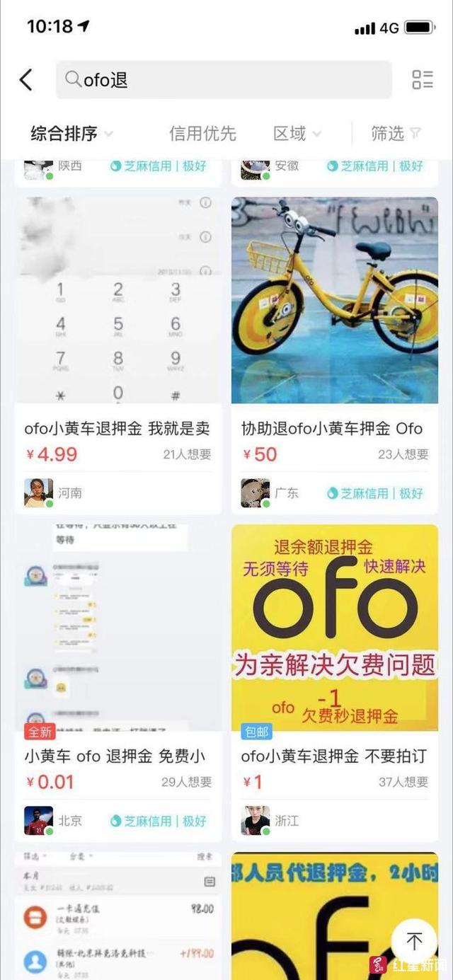Tap the 浙江 seller avatar
Screen dimensions: 453x980
[255, 821]
